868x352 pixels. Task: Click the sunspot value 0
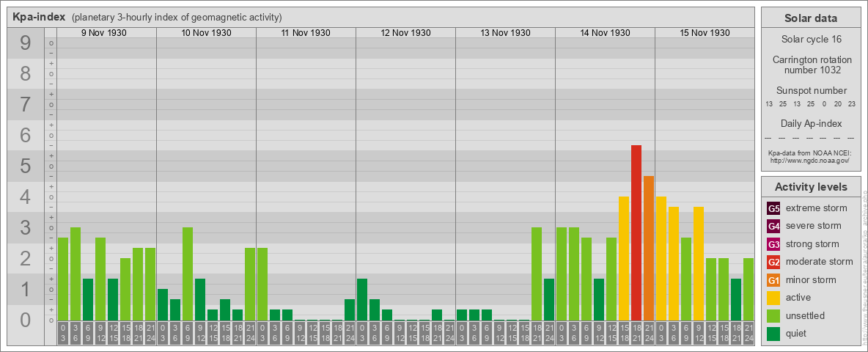[x=824, y=105]
